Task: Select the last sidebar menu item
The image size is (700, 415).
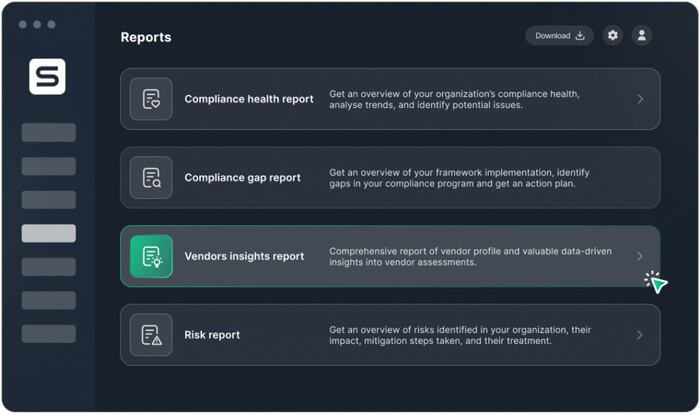Action: pyautogui.click(x=48, y=334)
